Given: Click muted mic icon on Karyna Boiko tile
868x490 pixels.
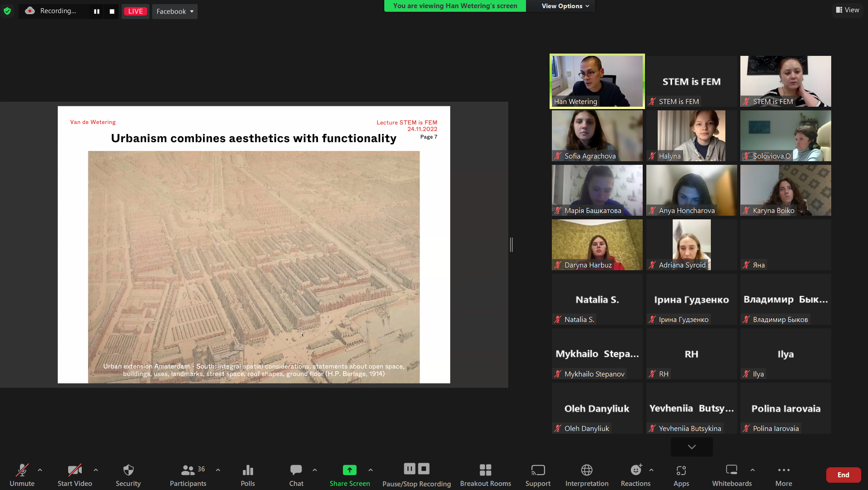Looking at the screenshot, I should point(746,211).
